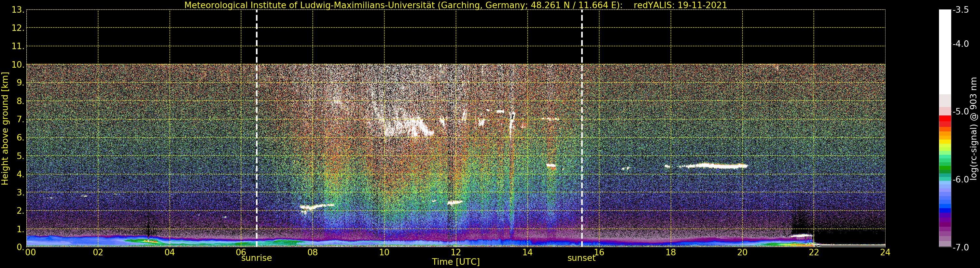Click the '11.' height tick label

pos(18,47)
